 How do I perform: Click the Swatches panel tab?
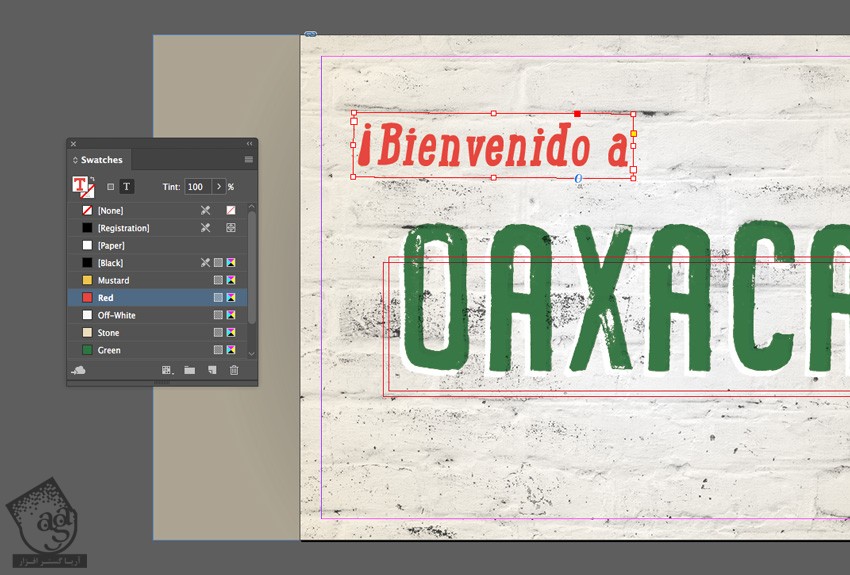[x=100, y=160]
